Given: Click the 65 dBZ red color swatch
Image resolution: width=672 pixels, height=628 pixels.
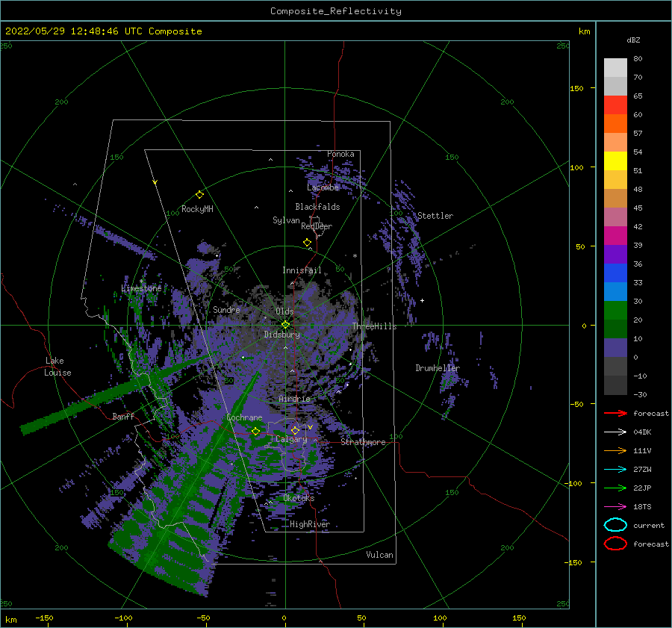Looking at the screenshot, I should tap(615, 105).
